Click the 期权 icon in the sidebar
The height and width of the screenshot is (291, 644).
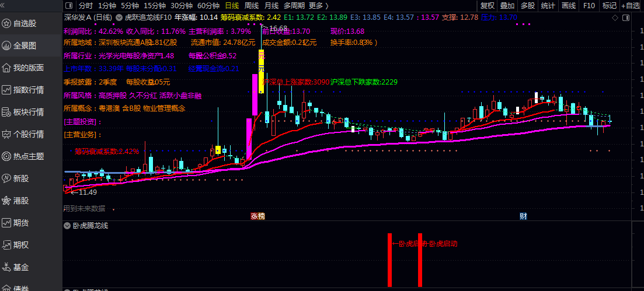(6, 245)
